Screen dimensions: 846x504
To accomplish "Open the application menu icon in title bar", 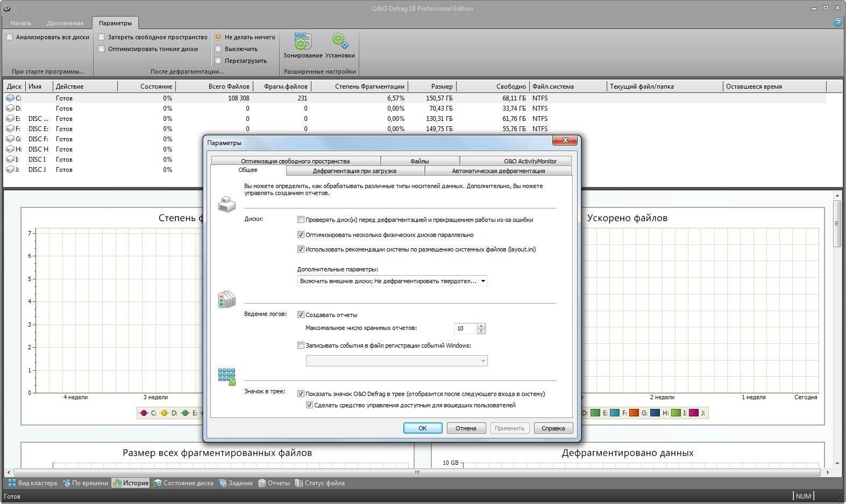I will click(x=8, y=8).
